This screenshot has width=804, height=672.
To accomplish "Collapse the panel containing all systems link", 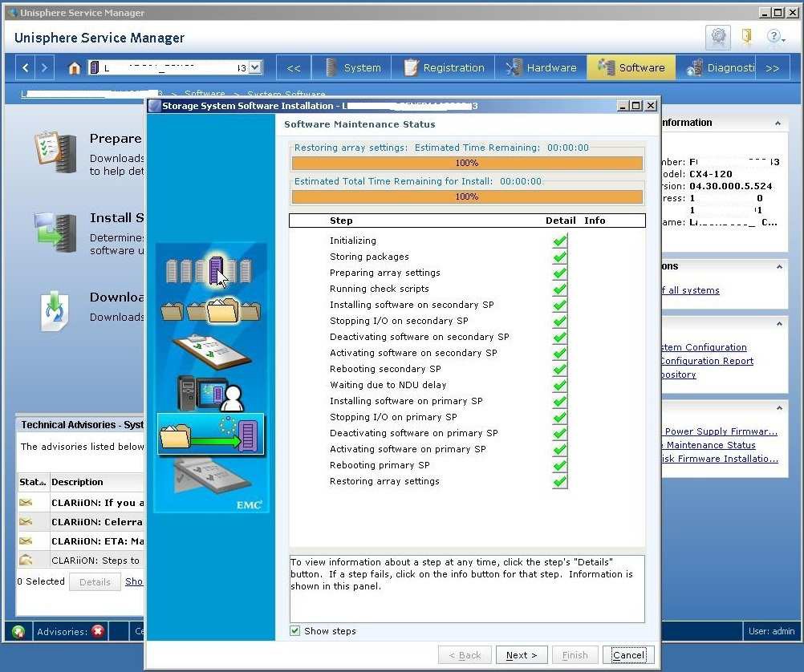I will (x=779, y=266).
